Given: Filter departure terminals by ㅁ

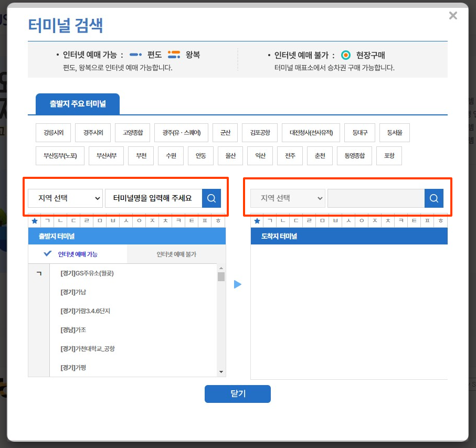Looking at the screenshot, I should point(100,221).
